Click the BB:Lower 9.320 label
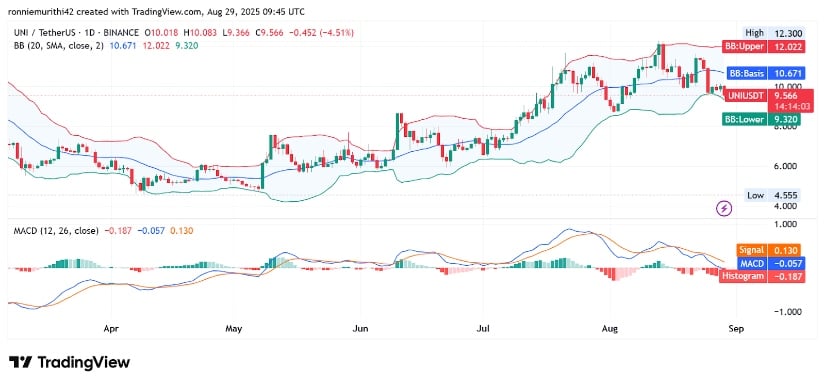The width and height of the screenshot is (825, 385). [x=762, y=120]
